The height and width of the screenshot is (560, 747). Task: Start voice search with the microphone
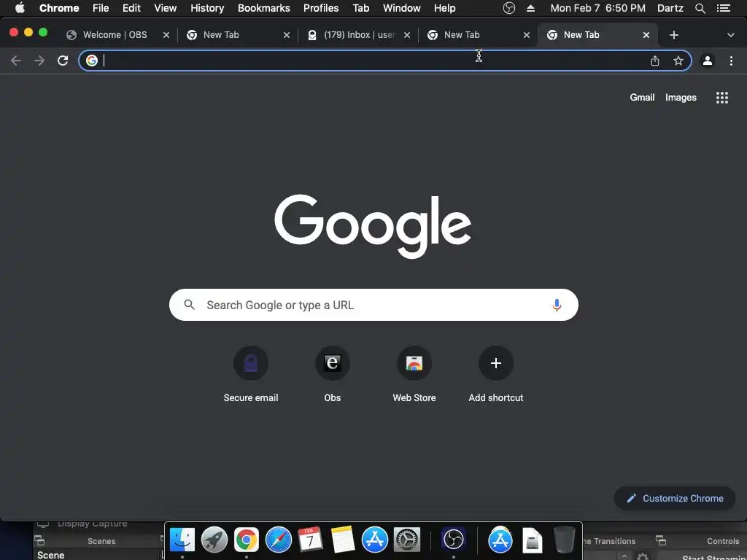click(557, 305)
